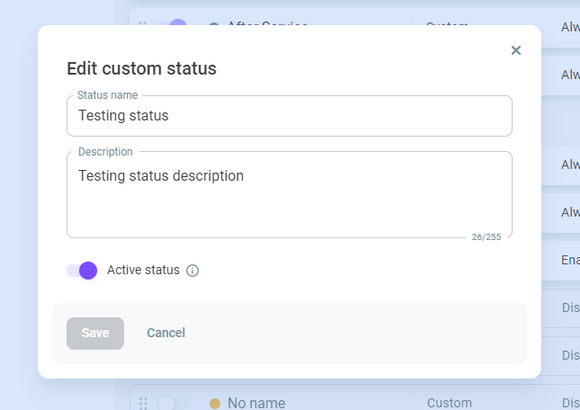Select the yellow color dot beside No name
The height and width of the screenshot is (410, 580).
pyautogui.click(x=215, y=403)
